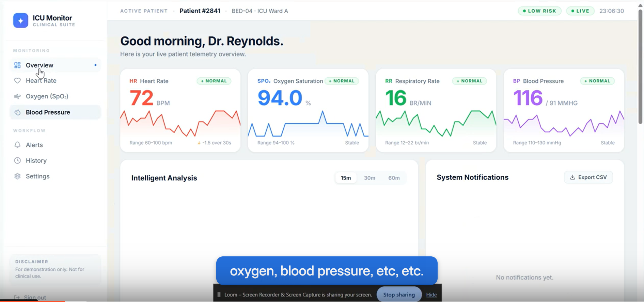This screenshot has width=644, height=302.
Task: Click the 'Range 110–130 mmHg' text
Action: 537,143
